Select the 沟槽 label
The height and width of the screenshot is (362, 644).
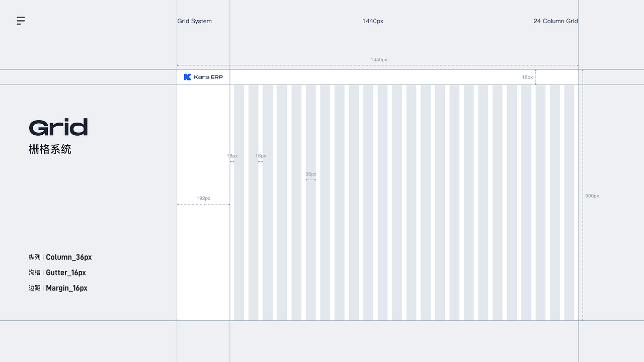pos(35,273)
